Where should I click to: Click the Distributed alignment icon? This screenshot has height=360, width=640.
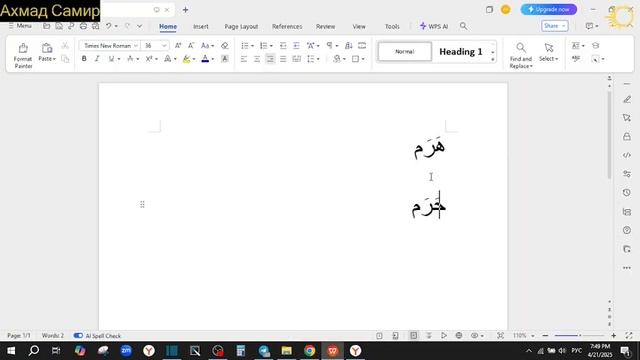[296, 59]
